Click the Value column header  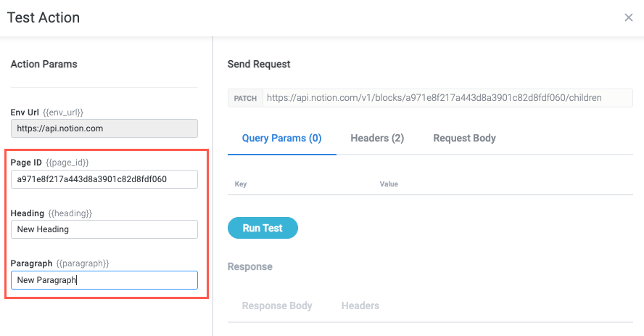[x=389, y=184]
